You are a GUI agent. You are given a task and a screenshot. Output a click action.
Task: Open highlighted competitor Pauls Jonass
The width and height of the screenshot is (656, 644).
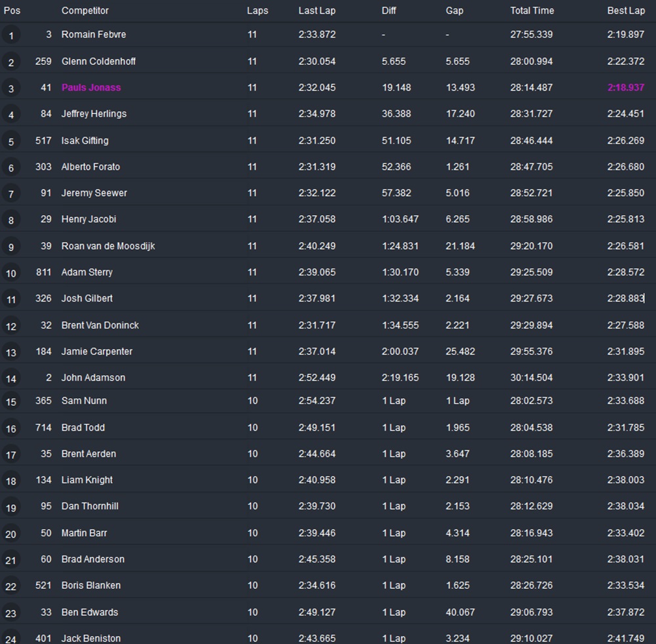[91, 87]
